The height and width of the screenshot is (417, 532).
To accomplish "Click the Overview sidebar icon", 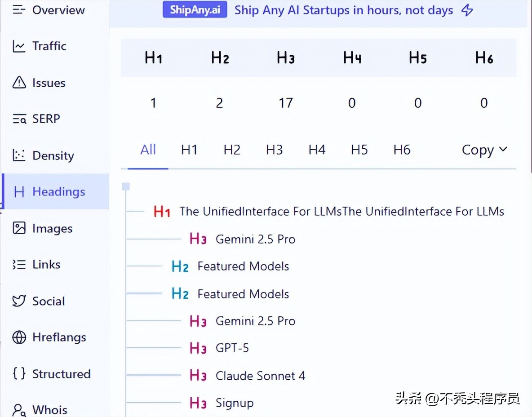I will coord(19,10).
